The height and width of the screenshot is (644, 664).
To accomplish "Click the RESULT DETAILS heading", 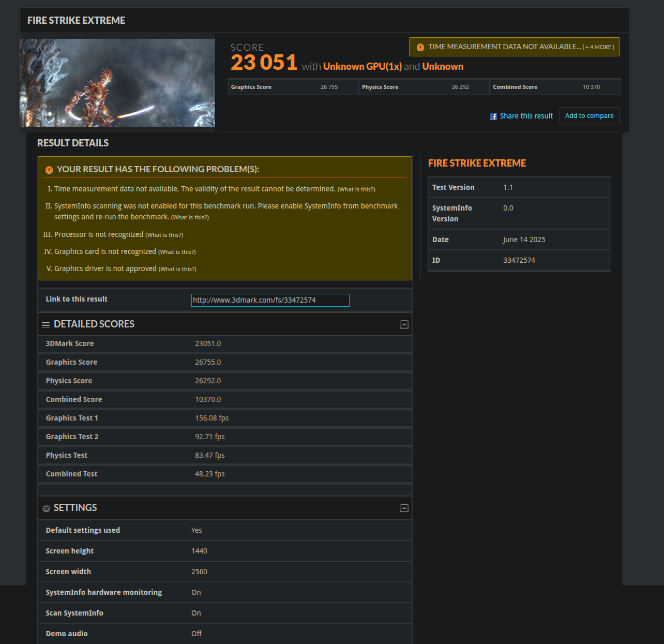I will 73,143.
